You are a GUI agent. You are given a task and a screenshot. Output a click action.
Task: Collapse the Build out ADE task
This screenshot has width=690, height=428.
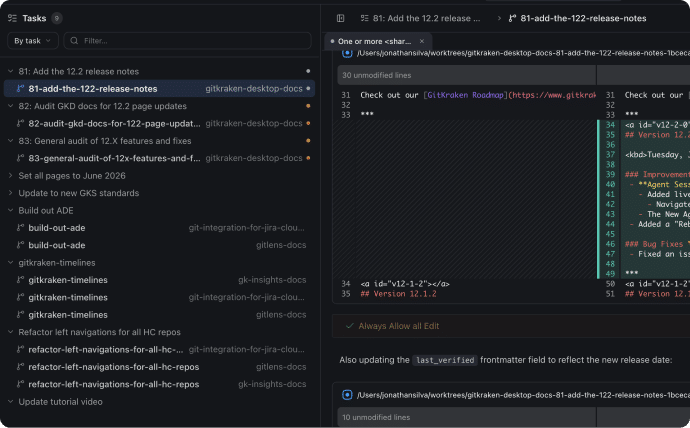[x=11, y=210]
